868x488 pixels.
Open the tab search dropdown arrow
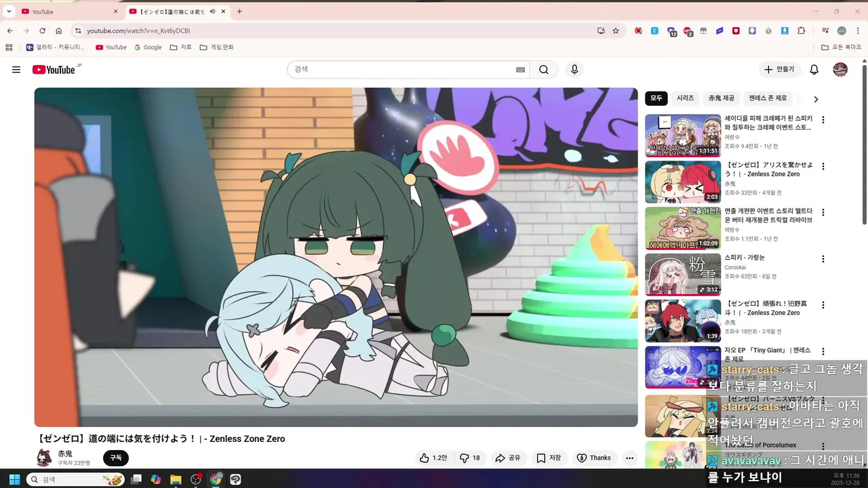coord(9,12)
